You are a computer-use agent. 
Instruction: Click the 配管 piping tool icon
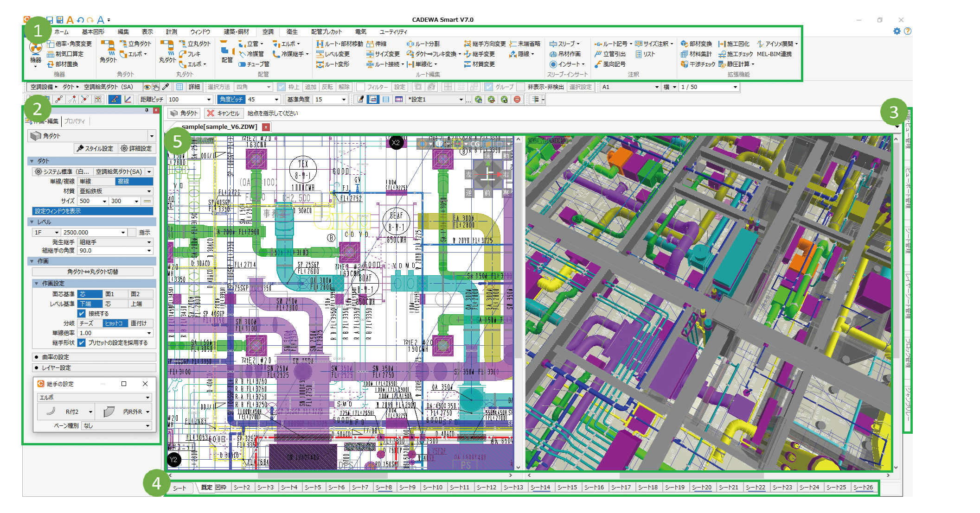coord(227,48)
